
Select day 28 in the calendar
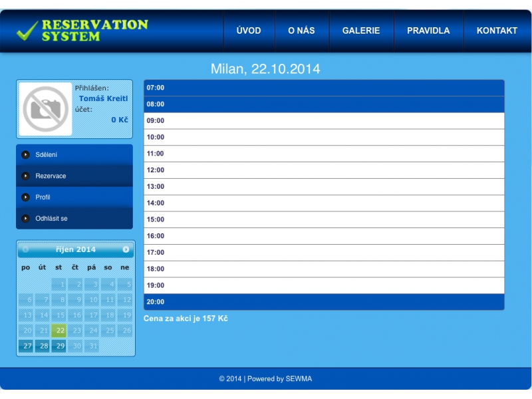click(43, 346)
